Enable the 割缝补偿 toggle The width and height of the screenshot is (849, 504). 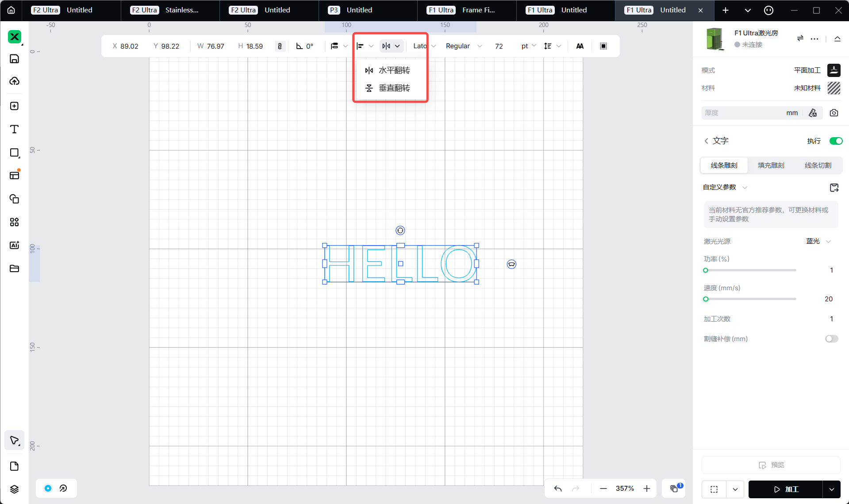831,339
